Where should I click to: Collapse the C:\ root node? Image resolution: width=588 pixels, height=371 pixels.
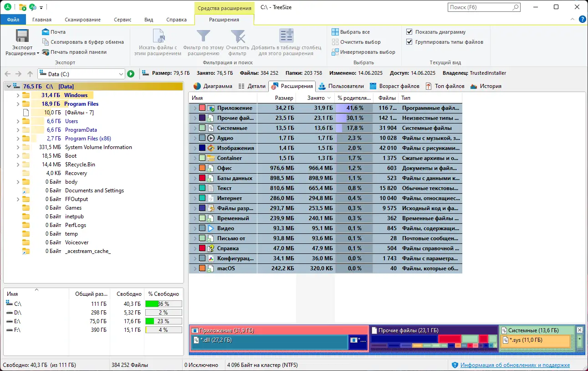8,87
